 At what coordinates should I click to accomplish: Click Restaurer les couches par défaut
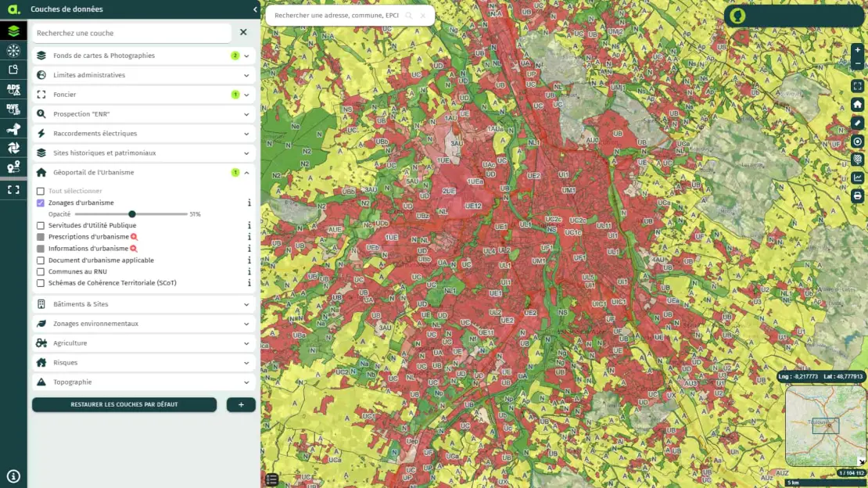tap(124, 404)
